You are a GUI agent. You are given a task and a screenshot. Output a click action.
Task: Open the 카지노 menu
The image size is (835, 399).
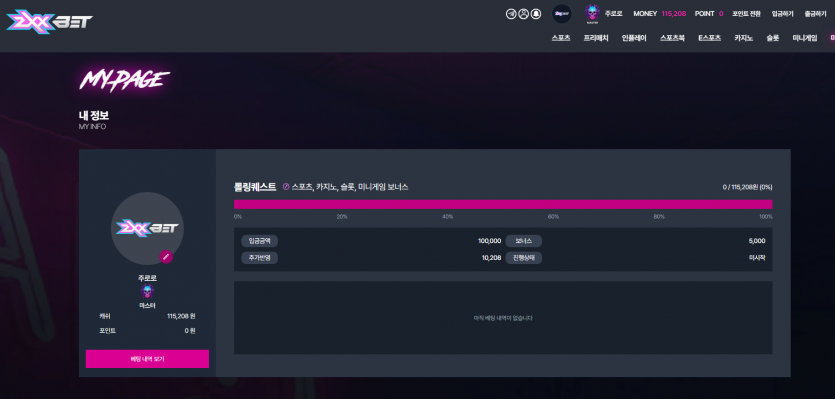743,38
